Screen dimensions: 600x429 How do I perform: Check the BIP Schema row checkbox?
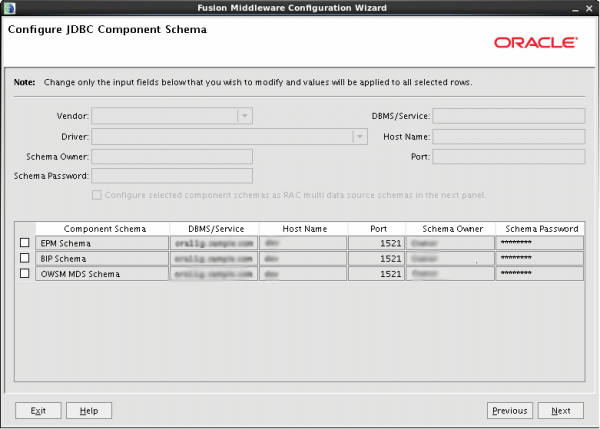tap(24, 258)
